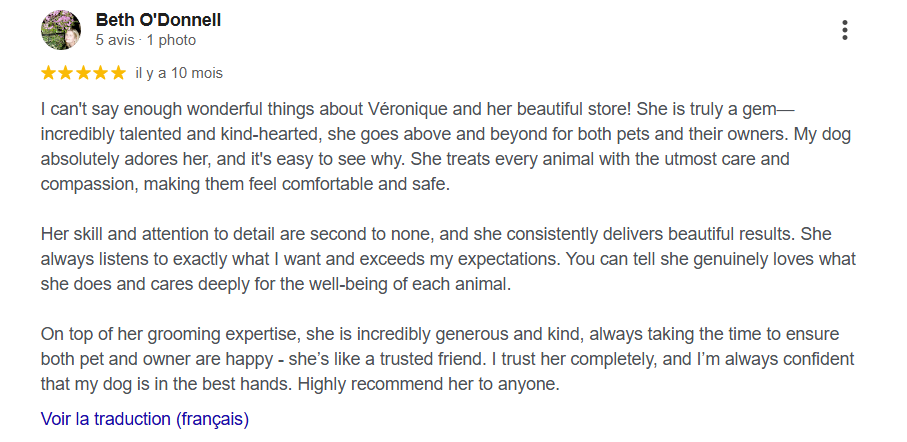The height and width of the screenshot is (442, 907).
Task: Click the 'il y a 10 mois' timestamp
Action: coord(179,73)
